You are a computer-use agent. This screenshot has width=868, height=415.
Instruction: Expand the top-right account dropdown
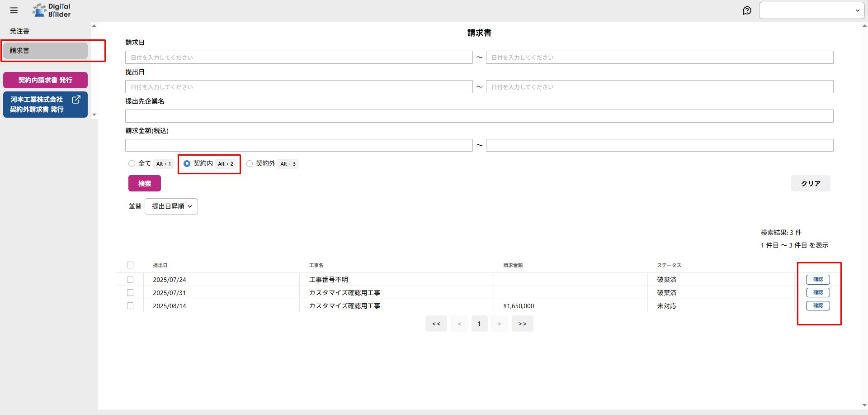pyautogui.click(x=811, y=10)
